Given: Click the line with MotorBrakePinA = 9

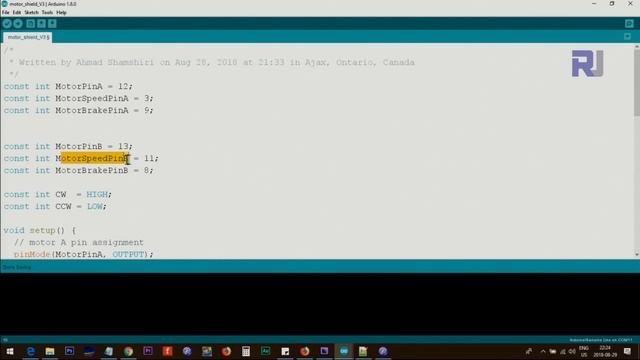Looking at the screenshot, I should click(78, 111).
